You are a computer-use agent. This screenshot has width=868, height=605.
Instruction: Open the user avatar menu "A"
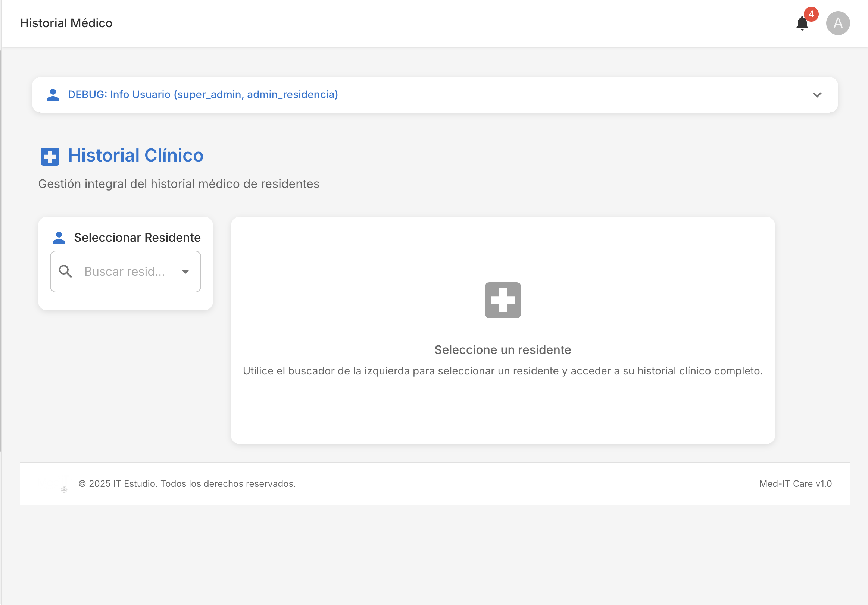[838, 23]
